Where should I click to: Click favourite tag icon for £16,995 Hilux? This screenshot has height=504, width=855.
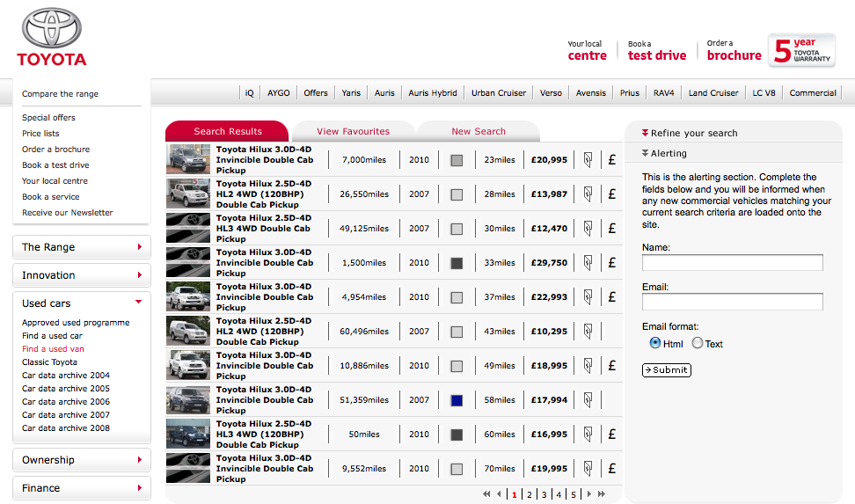(588, 435)
